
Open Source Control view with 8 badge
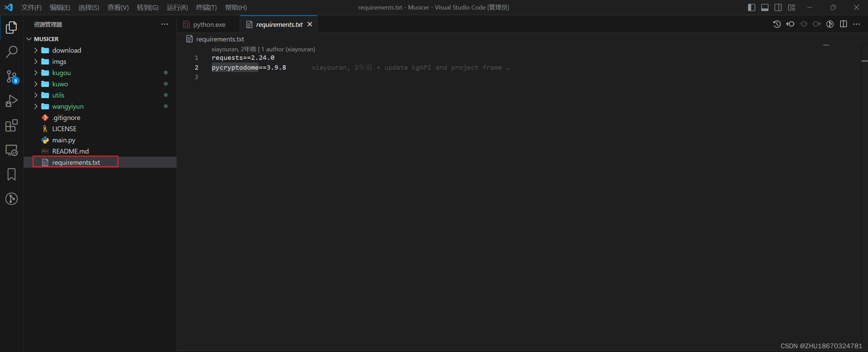click(x=12, y=76)
